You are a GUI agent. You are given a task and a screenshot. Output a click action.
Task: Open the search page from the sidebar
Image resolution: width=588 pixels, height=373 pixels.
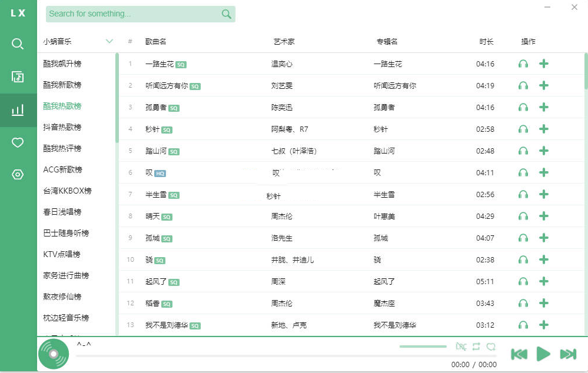tap(18, 44)
